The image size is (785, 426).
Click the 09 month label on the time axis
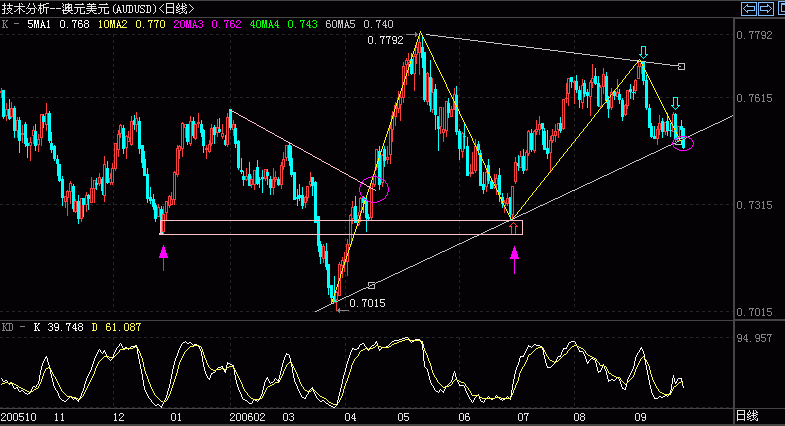640,417
